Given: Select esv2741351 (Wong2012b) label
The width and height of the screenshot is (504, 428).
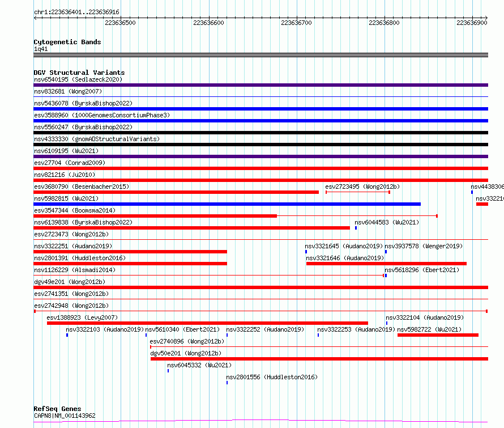Looking at the screenshot, I should coord(71,294).
